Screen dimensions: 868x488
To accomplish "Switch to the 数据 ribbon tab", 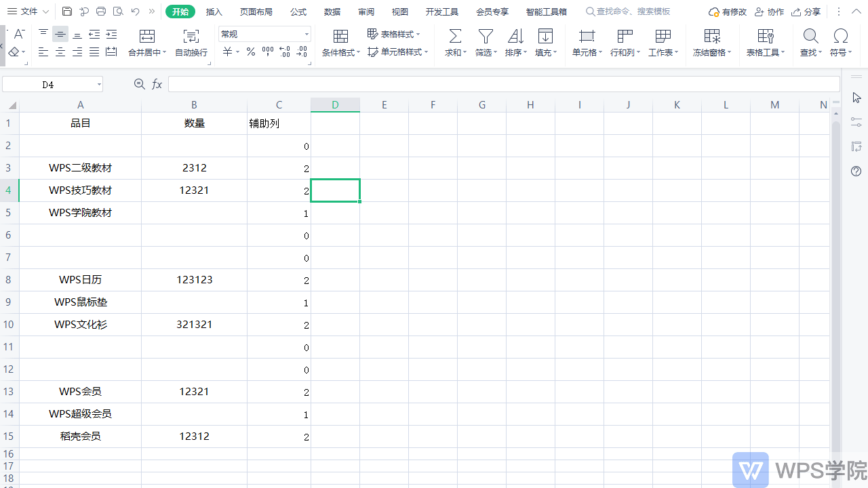I will click(x=332, y=12).
